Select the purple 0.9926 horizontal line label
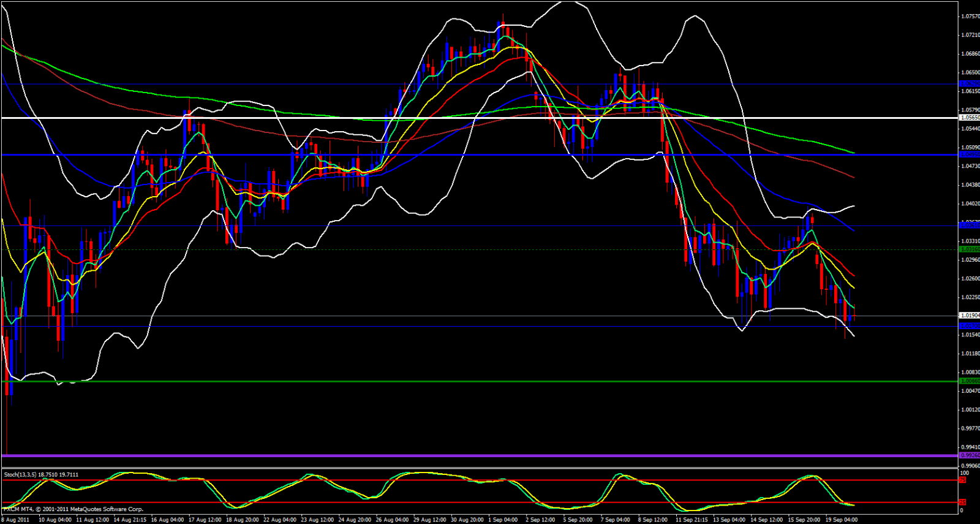The height and width of the screenshot is (524, 980). (968, 455)
